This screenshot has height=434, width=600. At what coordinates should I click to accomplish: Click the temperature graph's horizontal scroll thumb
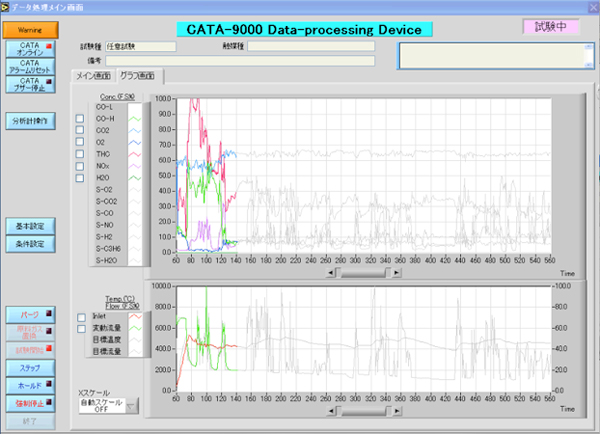(x=364, y=411)
